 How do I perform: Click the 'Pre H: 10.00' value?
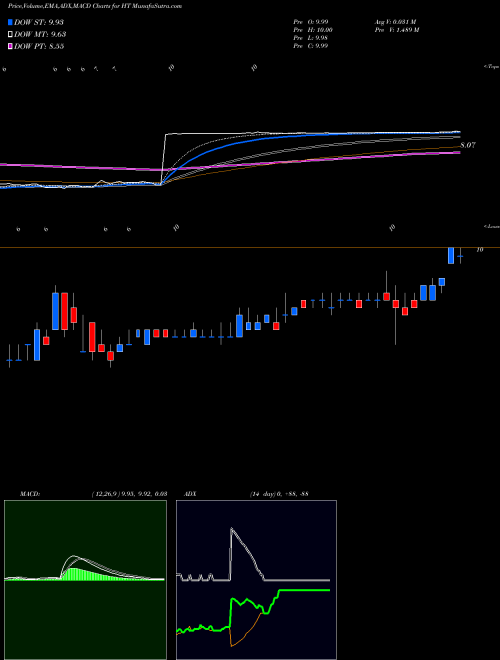coord(313,30)
